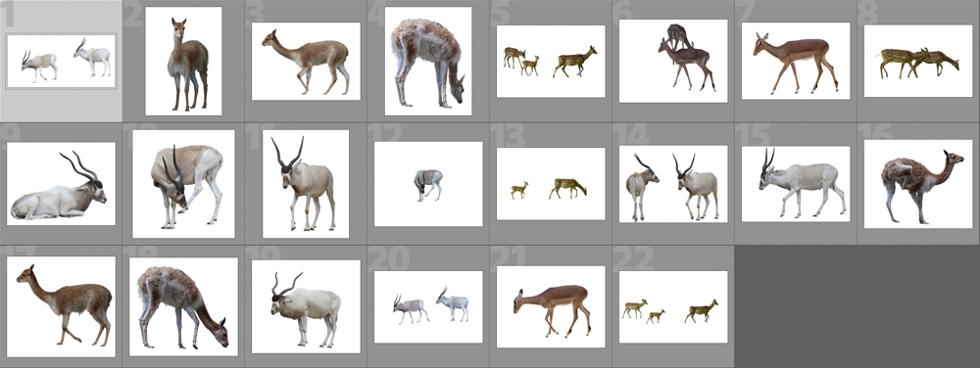The width and height of the screenshot is (980, 368).
Task: Choose thumbnail 16 of the guanaco looking right
Action: tap(918, 184)
